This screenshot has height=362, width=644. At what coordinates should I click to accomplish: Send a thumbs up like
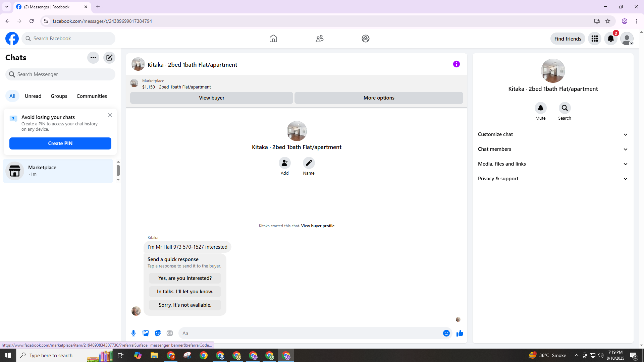tap(460, 333)
